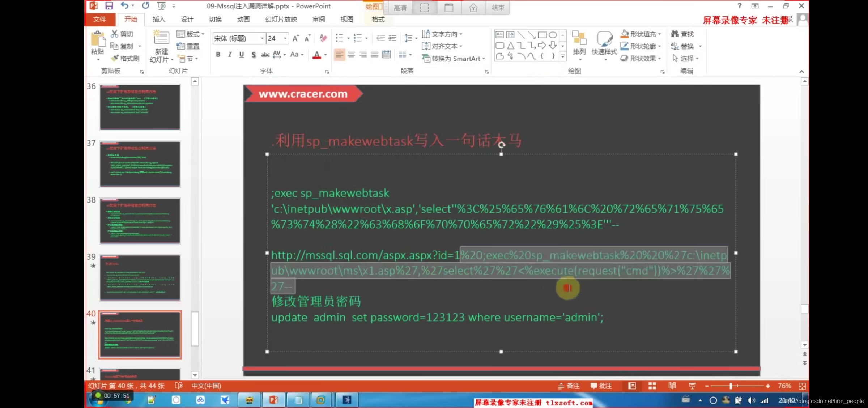Click the Reset (重置) button
Image resolution: width=868 pixels, height=408 pixels.
coord(188,46)
